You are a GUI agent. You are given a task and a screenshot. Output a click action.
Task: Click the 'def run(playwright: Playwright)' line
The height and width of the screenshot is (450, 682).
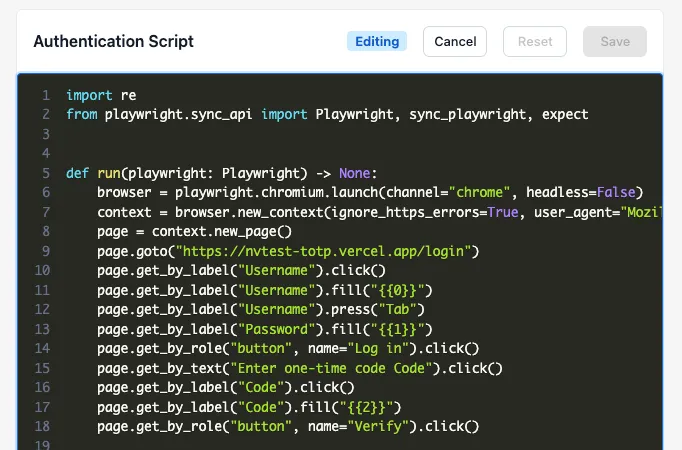221,173
